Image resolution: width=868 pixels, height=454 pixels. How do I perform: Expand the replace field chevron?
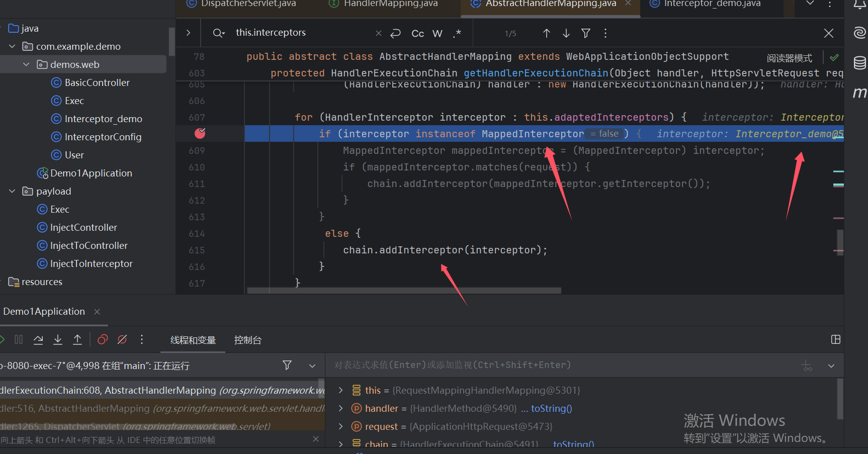tap(188, 33)
